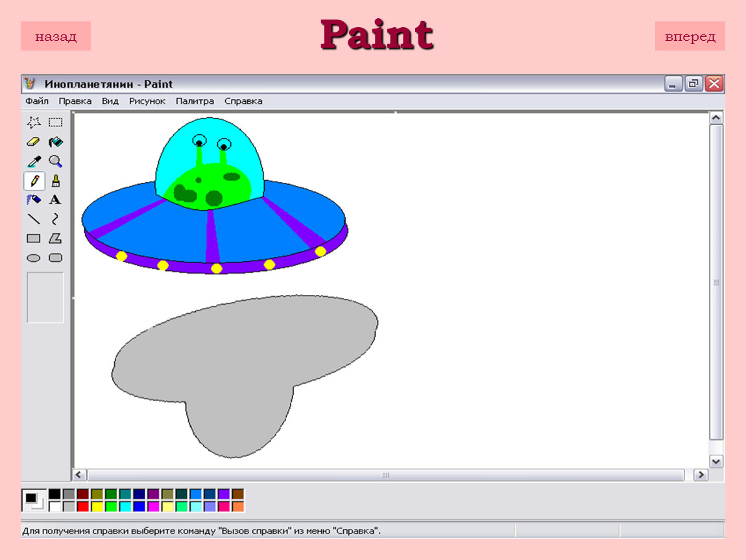Pick the pure blue swatch in bottom row
This screenshot has height=560, width=746.
139,506
